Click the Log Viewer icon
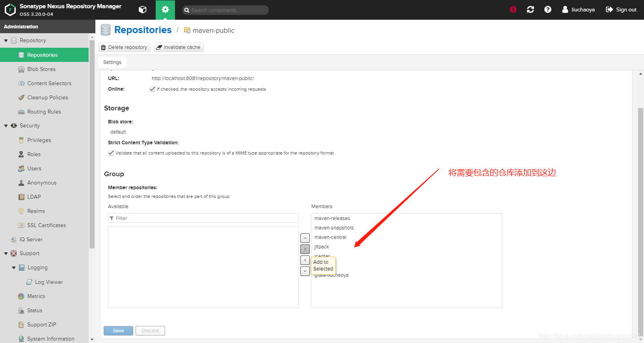This screenshot has height=343, width=644. (x=29, y=282)
